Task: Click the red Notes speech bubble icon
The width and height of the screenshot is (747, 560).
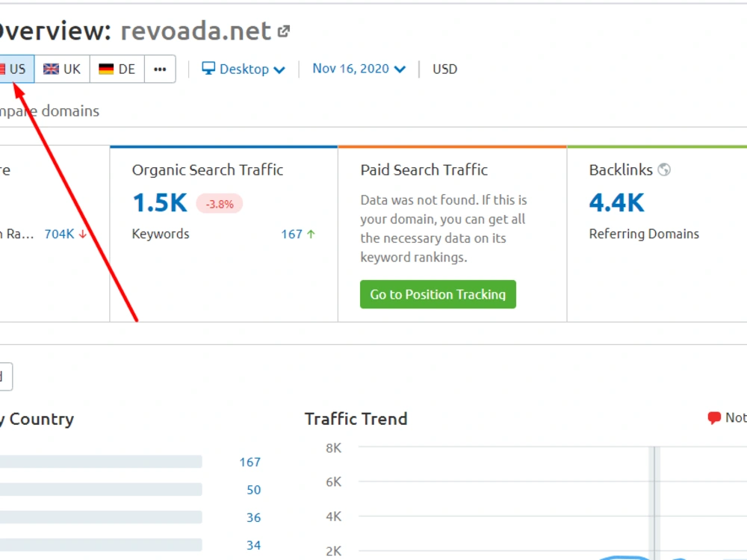Action: [714, 417]
